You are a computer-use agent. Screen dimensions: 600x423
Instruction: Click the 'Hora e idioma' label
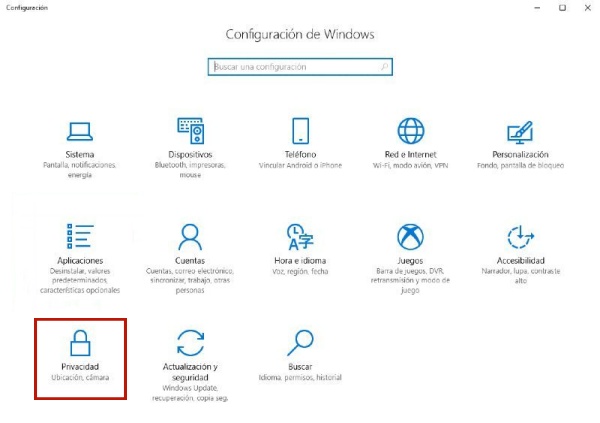click(x=300, y=261)
